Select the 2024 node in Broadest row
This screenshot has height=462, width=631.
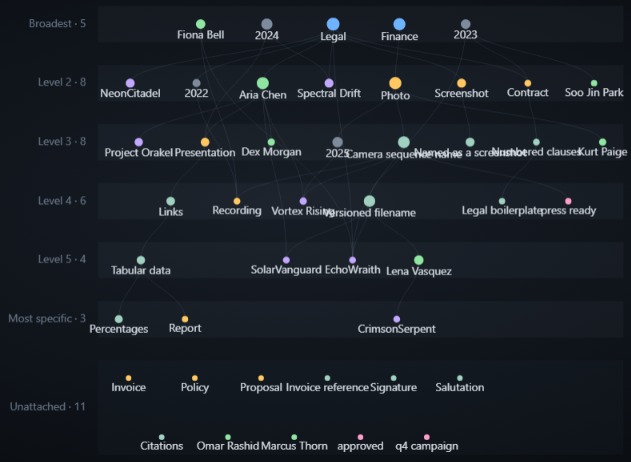click(x=267, y=24)
